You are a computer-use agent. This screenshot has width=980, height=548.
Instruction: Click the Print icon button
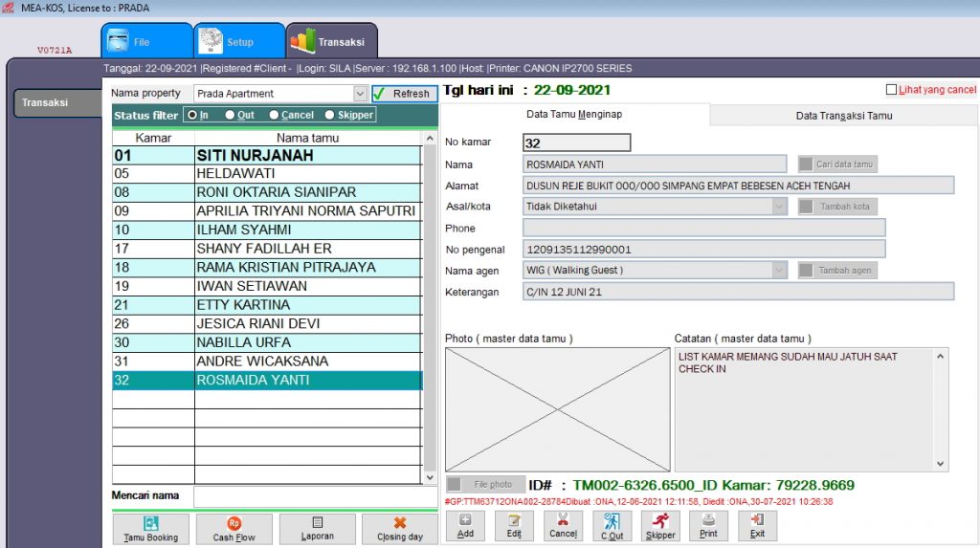click(x=708, y=525)
